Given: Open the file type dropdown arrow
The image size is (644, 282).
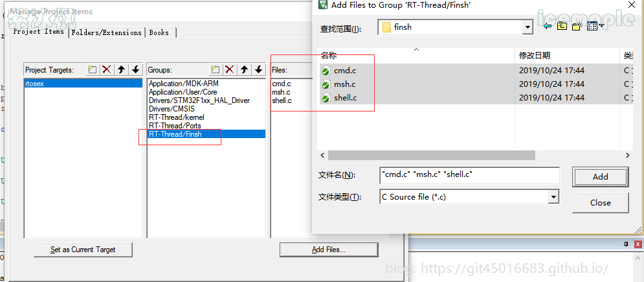Looking at the screenshot, I should pos(553,197).
